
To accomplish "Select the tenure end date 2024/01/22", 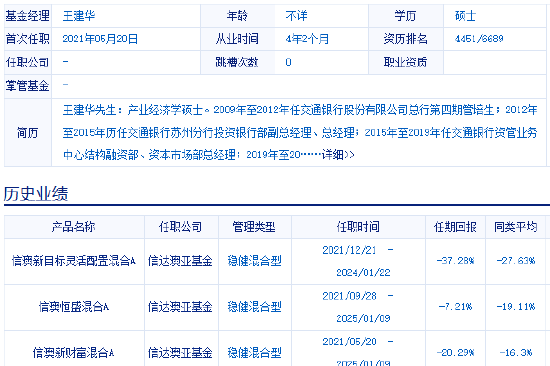I will pos(363,272).
